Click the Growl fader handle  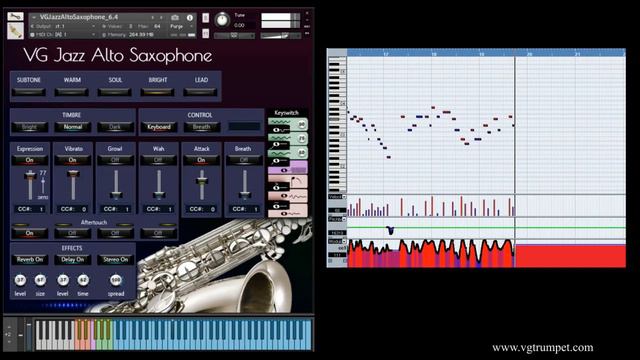pyautogui.click(x=116, y=195)
